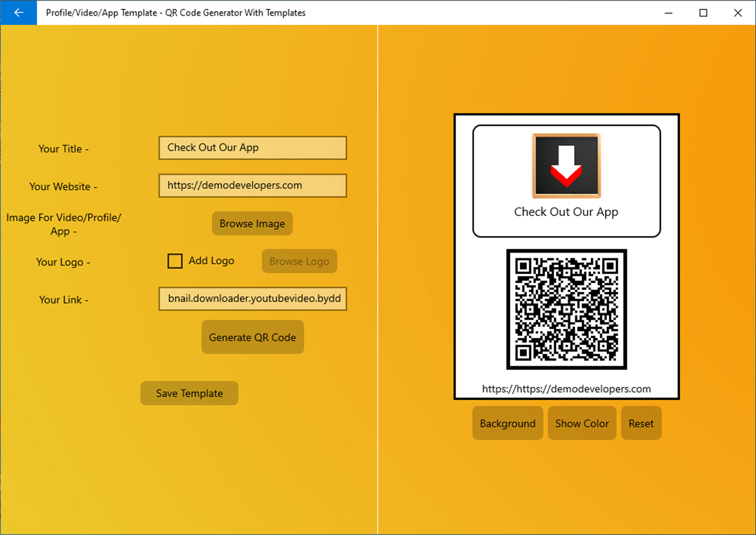Open Browse Logo to pick a logo
The image size is (756, 535).
point(299,261)
